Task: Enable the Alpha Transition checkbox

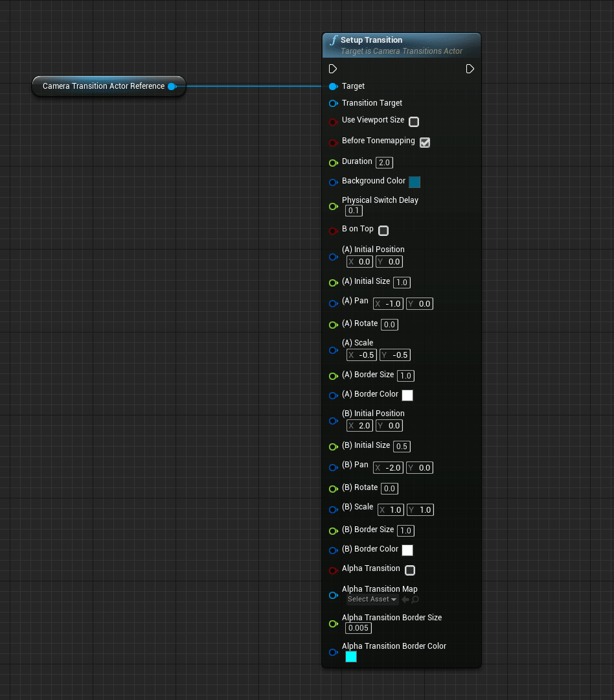Action: pos(410,570)
